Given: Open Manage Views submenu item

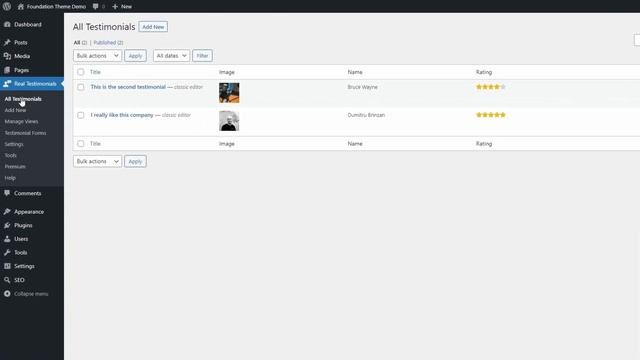Looking at the screenshot, I should (21, 121).
